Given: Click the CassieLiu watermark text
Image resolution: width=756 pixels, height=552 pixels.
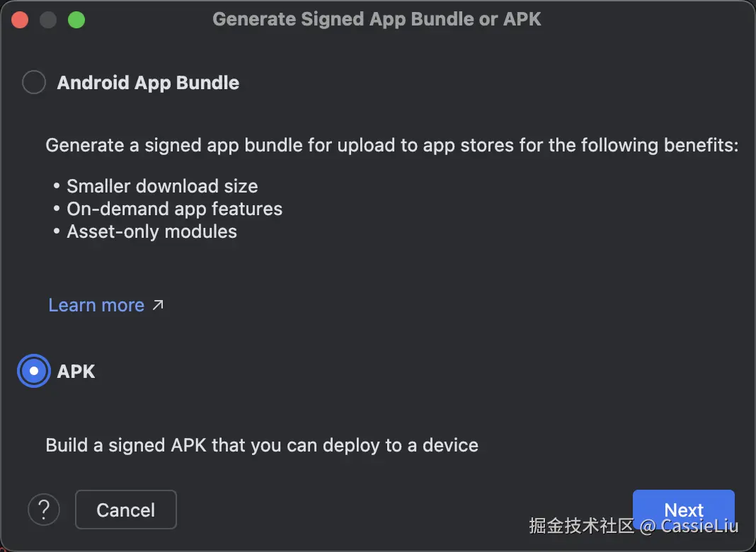Looking at the screenshot, I should click(699, 526).
